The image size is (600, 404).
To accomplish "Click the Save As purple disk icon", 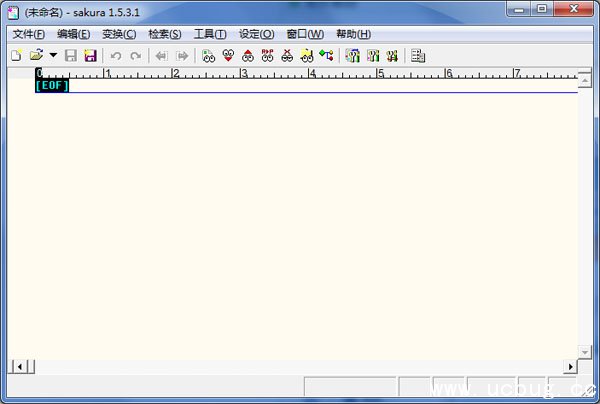I will pyautogui.click(x=90, y=56).
